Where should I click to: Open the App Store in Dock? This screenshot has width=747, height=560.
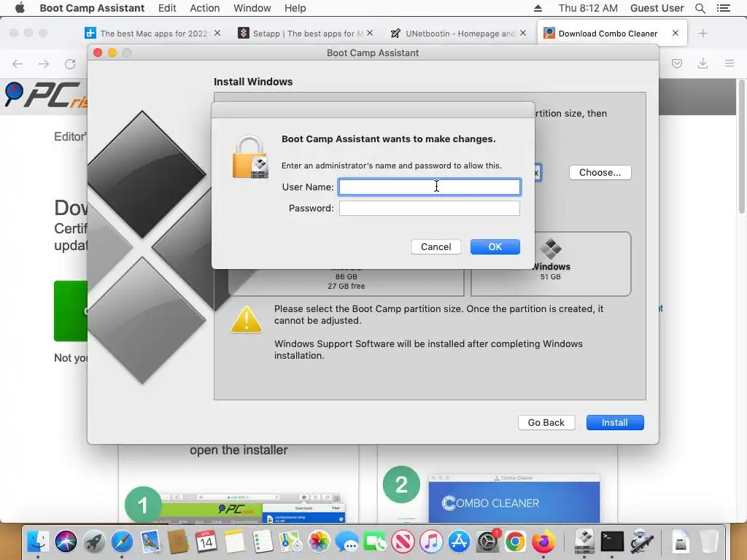click(460, 542)
